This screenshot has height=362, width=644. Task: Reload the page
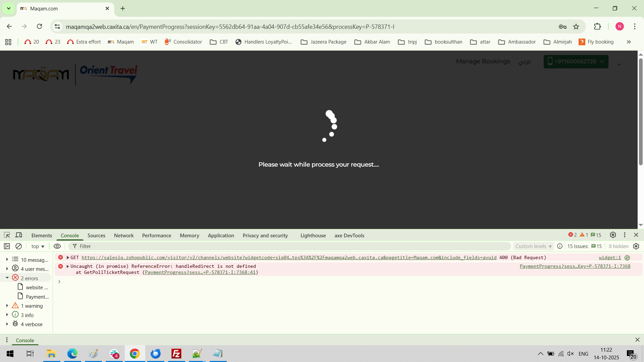point(39,26)
